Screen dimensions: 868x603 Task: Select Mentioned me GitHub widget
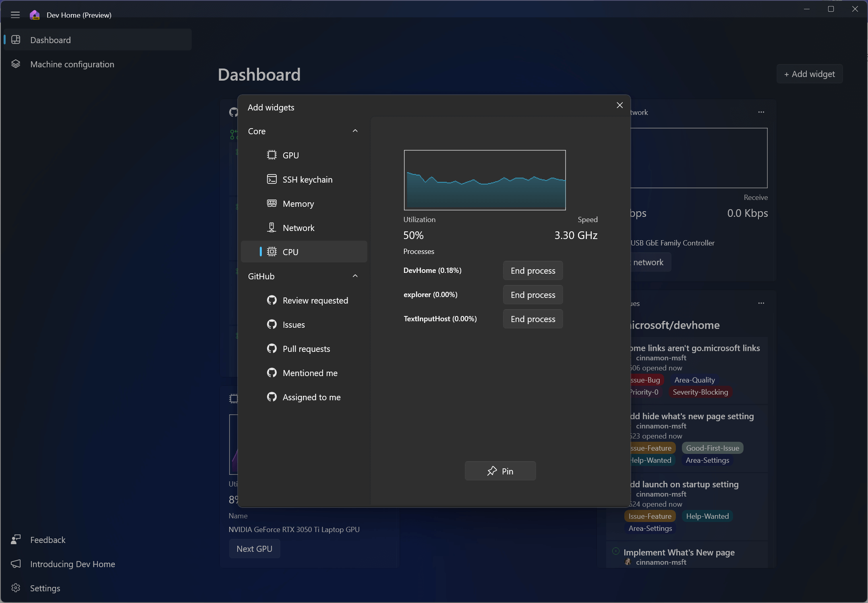point(310,373)
